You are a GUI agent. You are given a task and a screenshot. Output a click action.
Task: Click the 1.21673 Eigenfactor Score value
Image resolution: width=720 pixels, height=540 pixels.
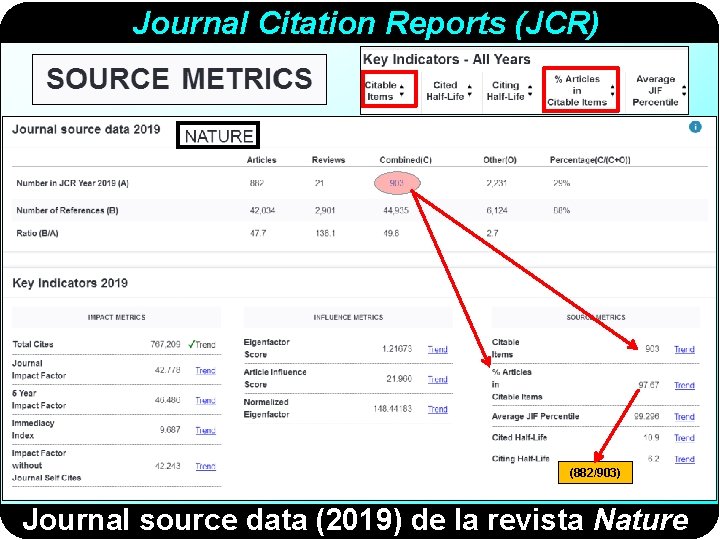(x=397, y=349)
